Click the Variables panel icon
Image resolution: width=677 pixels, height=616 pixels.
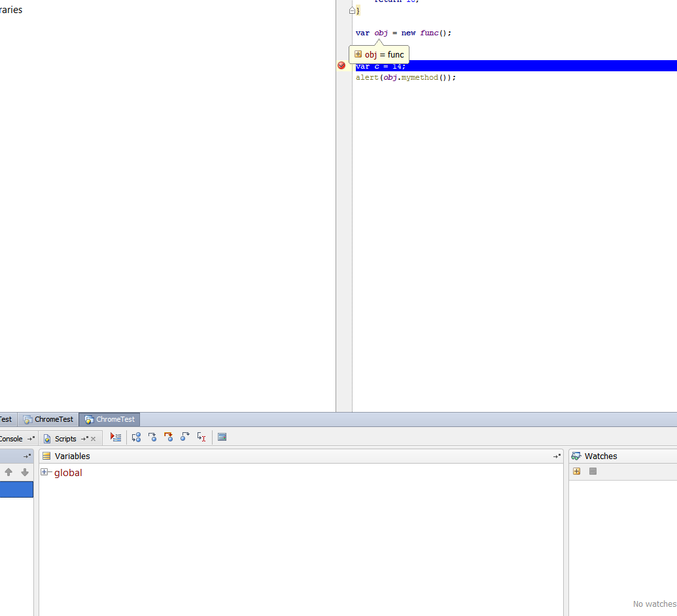click(46, 456)
